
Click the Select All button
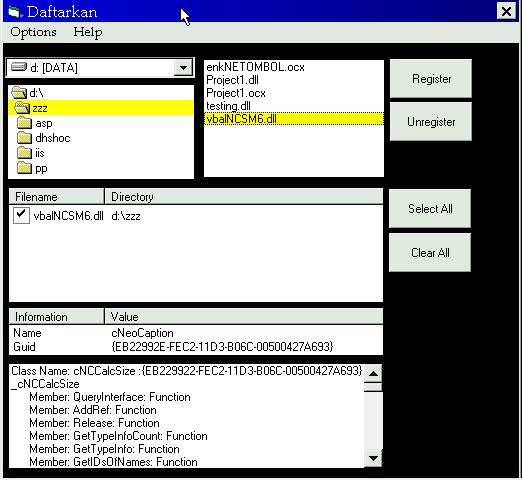(x=430, y=209)
